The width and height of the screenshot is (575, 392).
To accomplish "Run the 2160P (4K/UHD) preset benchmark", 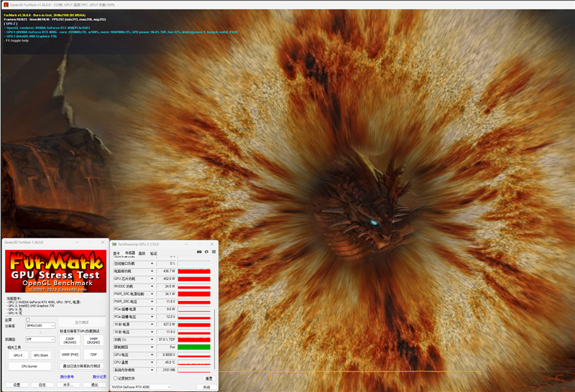I will coord(70,340).
